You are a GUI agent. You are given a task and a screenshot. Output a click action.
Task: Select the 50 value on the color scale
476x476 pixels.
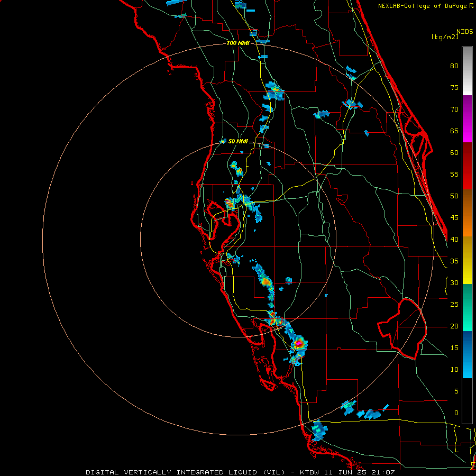[x=454, y=196]
